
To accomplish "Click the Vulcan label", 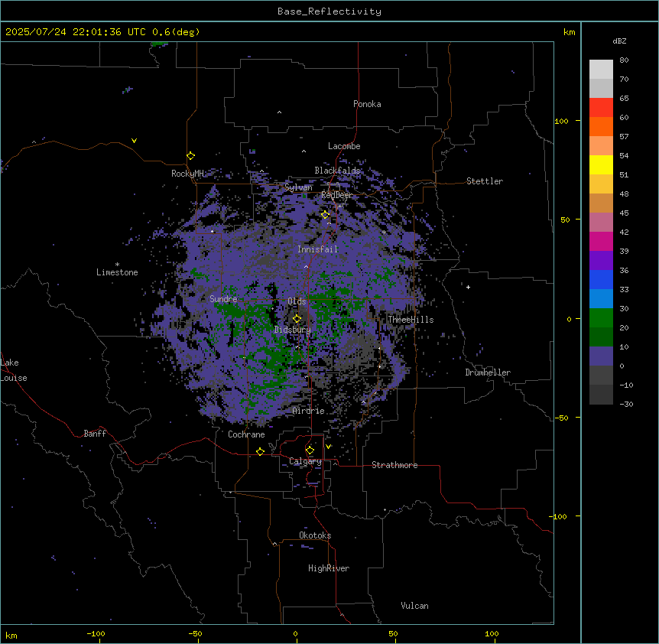I will click(x=415, y=606).
